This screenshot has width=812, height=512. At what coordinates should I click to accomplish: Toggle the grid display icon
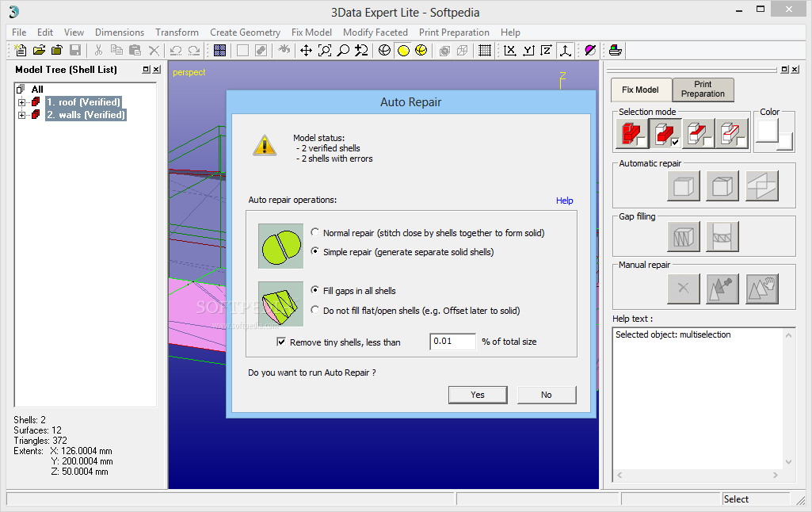(485, 50)
